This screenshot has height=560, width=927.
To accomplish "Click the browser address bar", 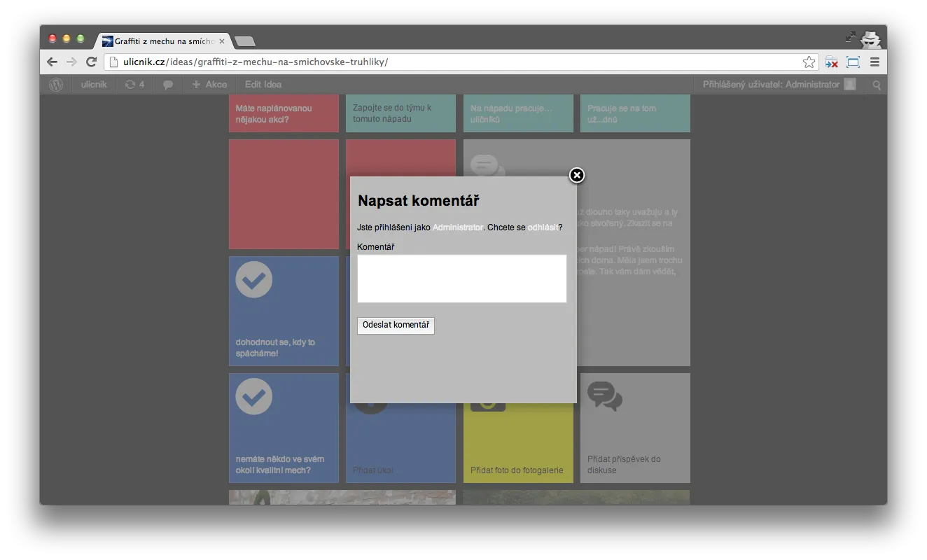I will click(x=455, y=62).
